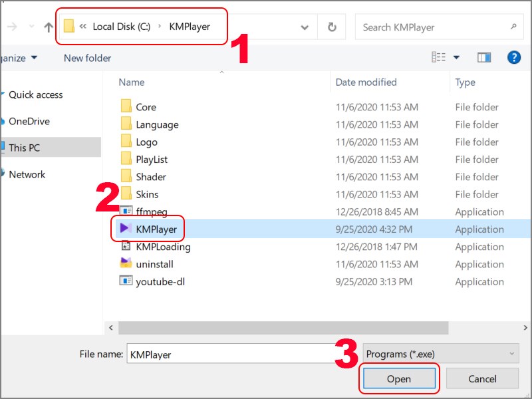Click the KMPlayer breadcrumb segment
This screenshot has width=532, height=399.
[x=190, y=27]
